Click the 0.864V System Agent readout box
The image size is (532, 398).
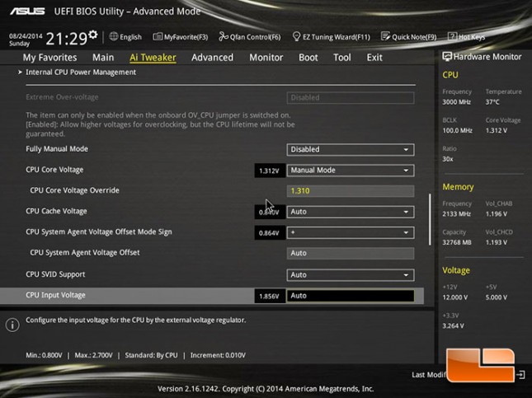pos(270,233)
